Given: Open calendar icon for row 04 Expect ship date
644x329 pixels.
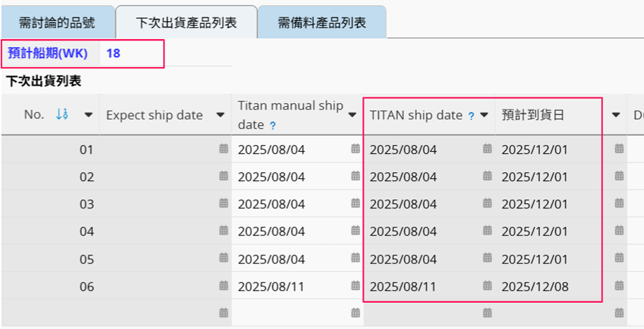Looking at the screenshot, I should pyautogui.click(x=223, y=231).
